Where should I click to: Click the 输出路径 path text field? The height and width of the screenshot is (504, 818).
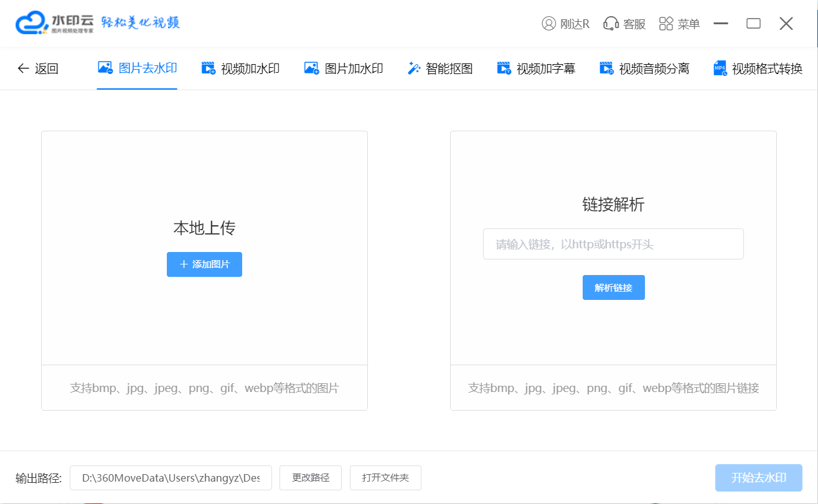coord(171,478)
